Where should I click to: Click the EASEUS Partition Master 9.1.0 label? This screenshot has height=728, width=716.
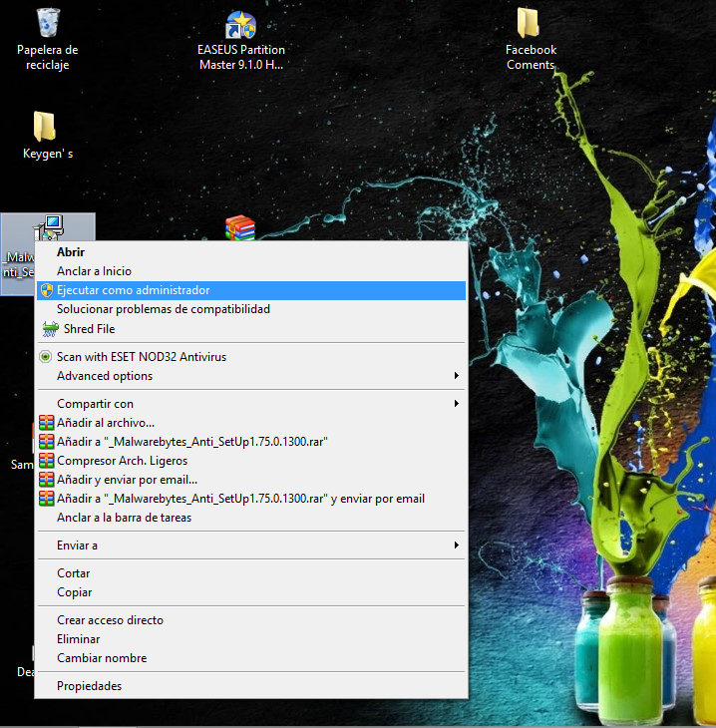(x=241, y=57)
